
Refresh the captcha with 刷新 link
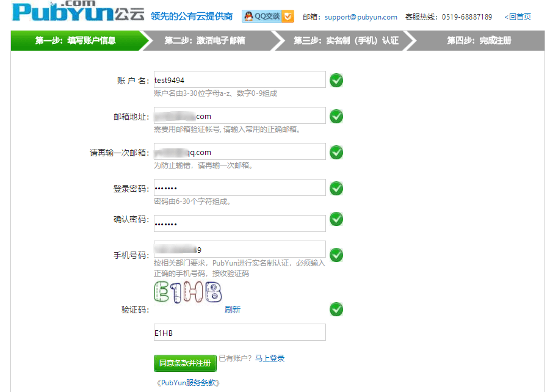pos(233,310)
